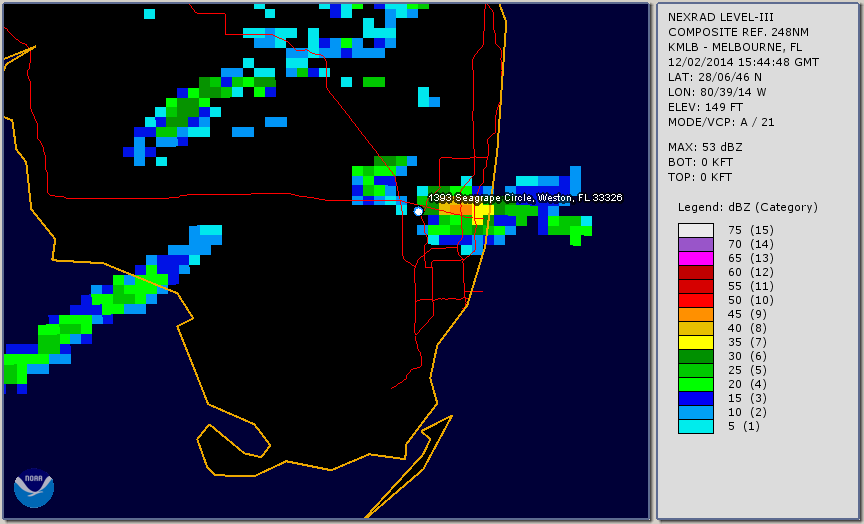Click the 75 (15) legend label
This screenshot has height=524, width=864.
(x=750, y=230)
